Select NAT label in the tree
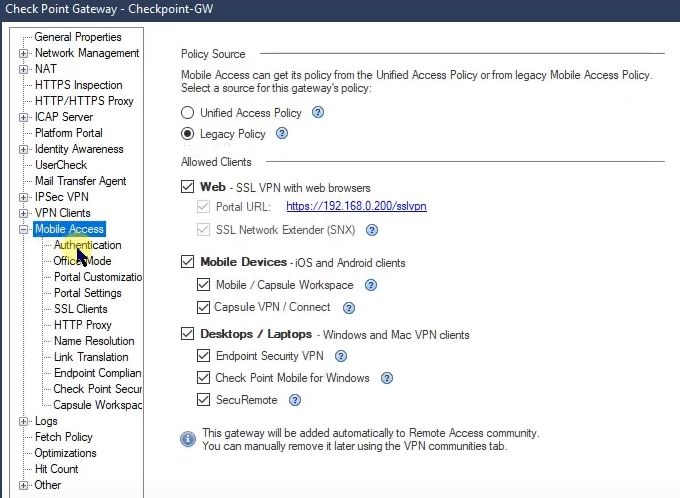This screenshot has width=680, height=498. [46, 69]
